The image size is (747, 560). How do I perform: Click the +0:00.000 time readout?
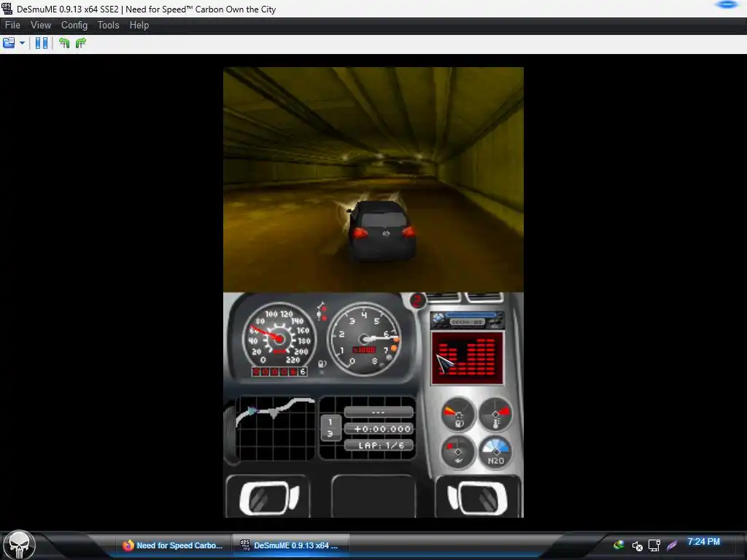coord(379,429)
